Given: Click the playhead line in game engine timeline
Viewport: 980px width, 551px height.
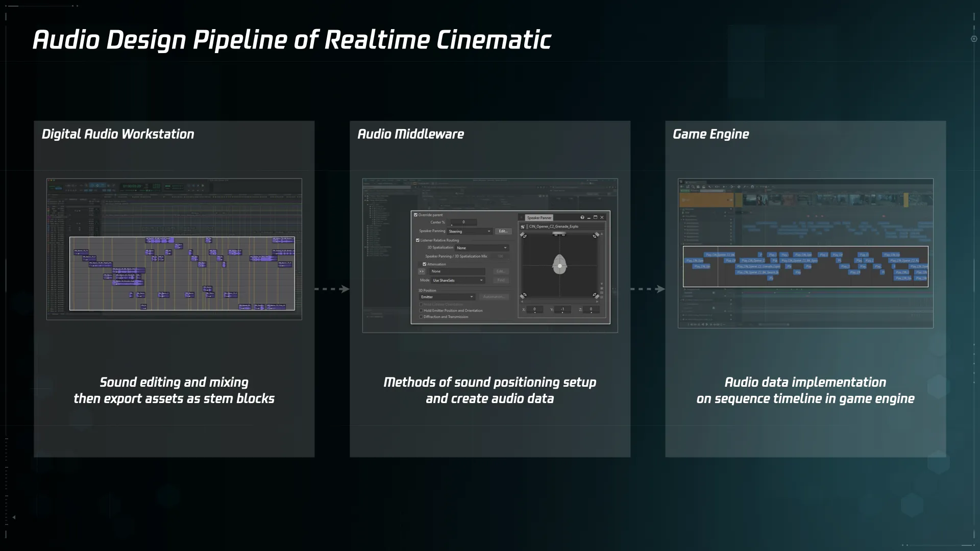Looking at the screenshot, I should click(x=718, y=266).
